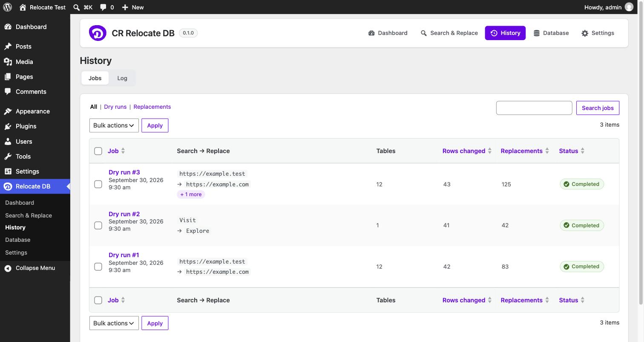Sort by Replacements in header
This screenshot has width=644, height=342.
525,151
